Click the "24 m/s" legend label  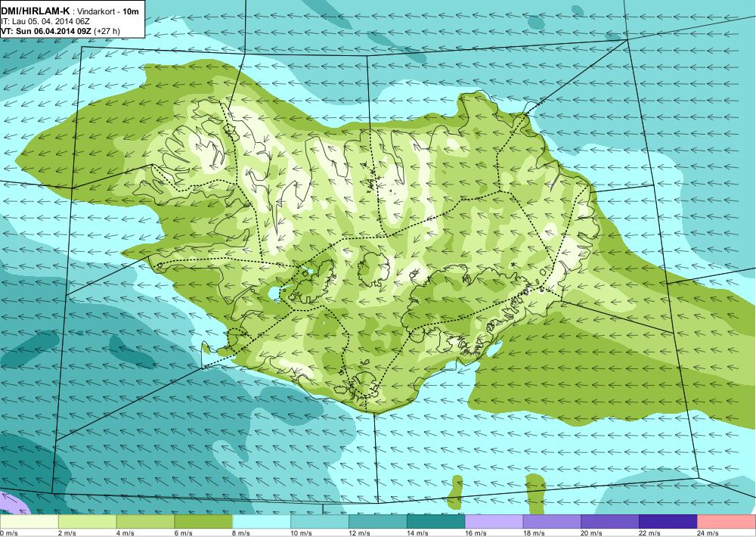[x=709, y=533]
